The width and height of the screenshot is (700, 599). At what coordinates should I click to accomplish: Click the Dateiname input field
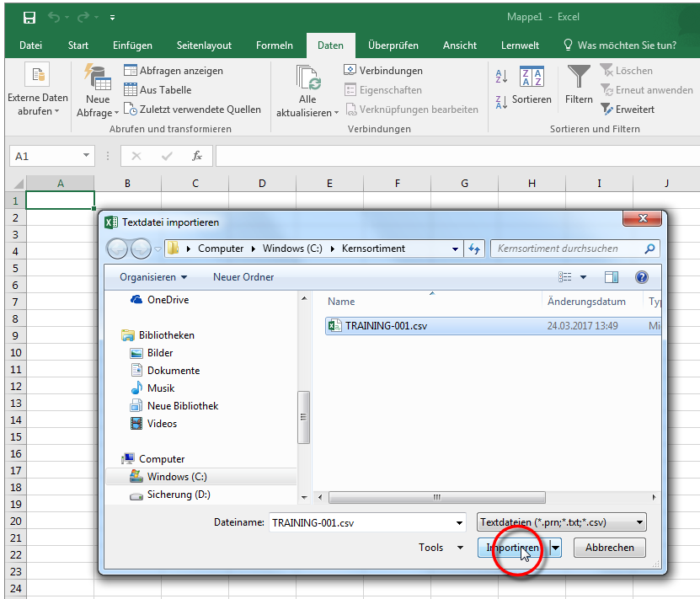(x=366, y=522)
